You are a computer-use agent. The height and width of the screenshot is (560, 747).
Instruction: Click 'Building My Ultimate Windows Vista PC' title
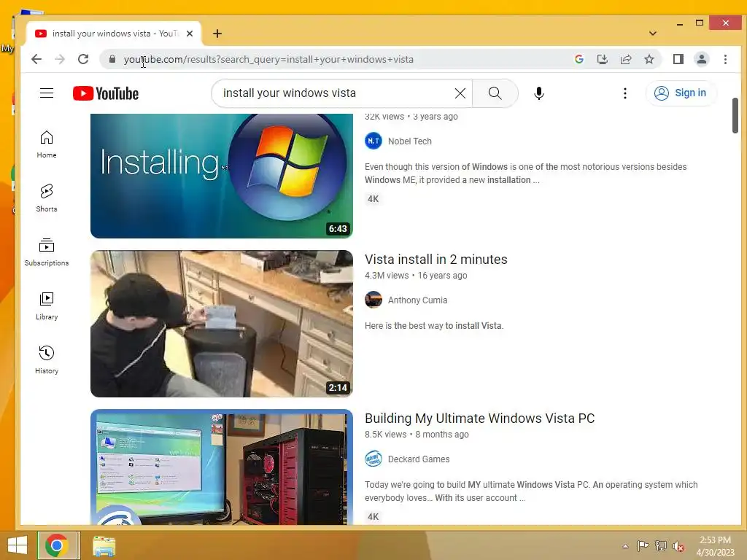coord(480,419)
